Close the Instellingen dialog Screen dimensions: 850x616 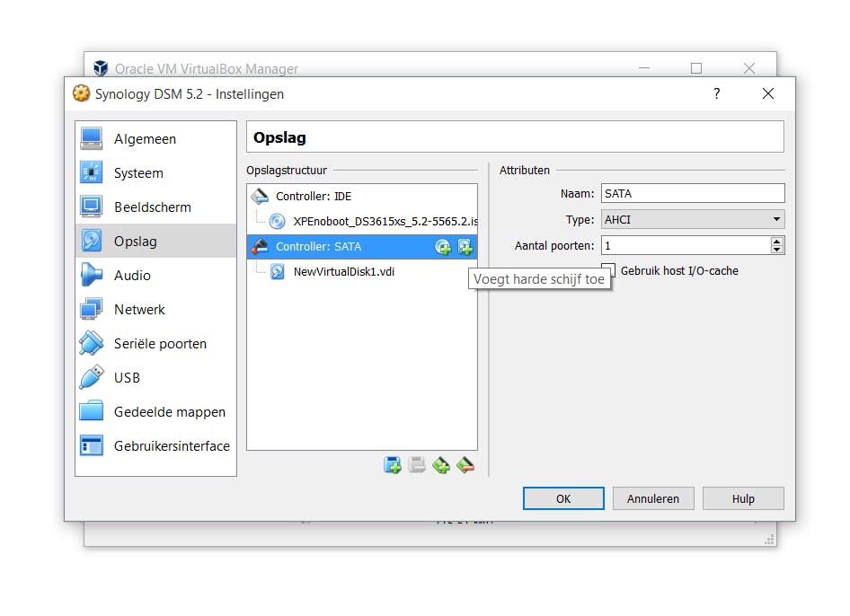(768, 93)
